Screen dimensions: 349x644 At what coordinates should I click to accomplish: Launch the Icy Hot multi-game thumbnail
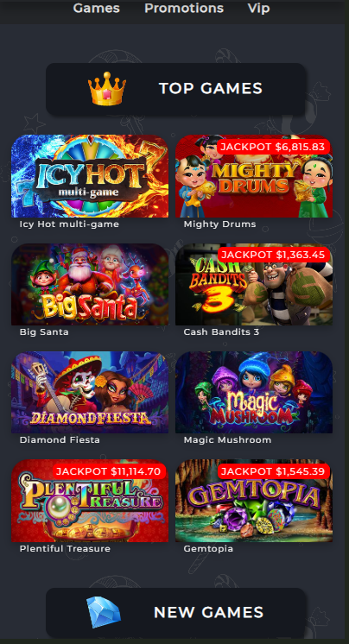(90, 176)
